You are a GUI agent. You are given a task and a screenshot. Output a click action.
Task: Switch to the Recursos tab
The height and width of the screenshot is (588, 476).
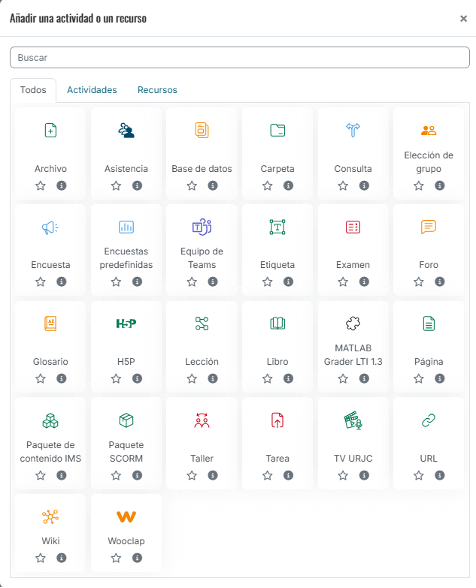pyautogui.click(x=157, y=90)
